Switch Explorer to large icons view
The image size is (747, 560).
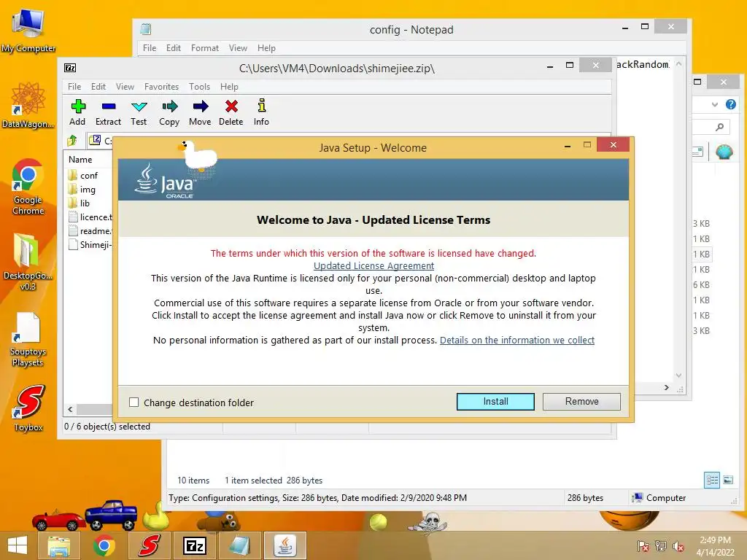pos(728,480)
